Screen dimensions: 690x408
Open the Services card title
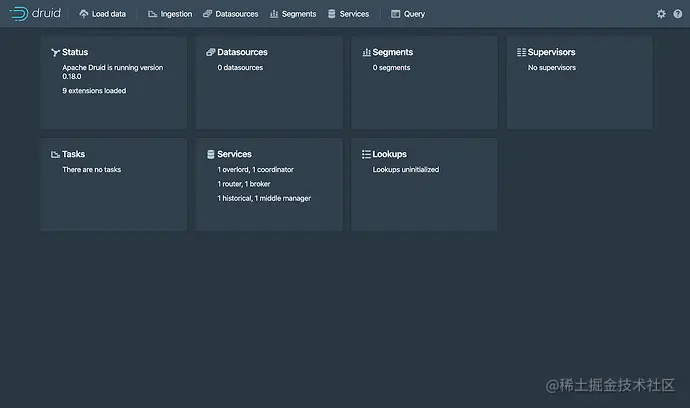point(234,154)
